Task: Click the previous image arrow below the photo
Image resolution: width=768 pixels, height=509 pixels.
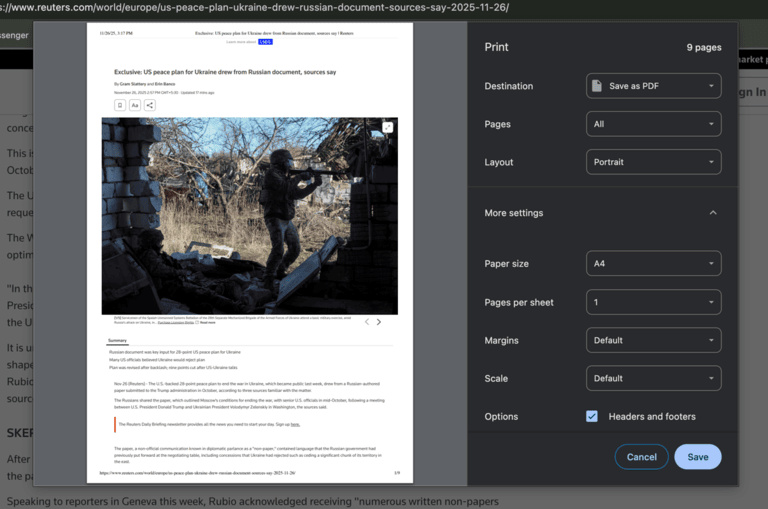Action: tap(367, 322)
